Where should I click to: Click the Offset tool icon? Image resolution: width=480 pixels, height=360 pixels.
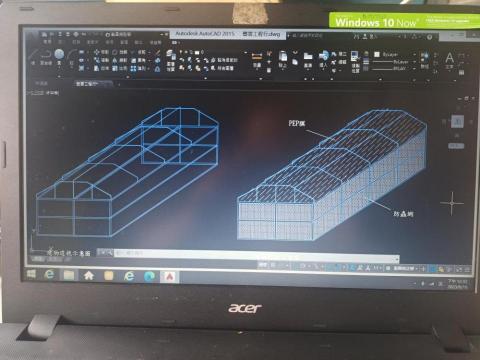click(x=157, y=69)
